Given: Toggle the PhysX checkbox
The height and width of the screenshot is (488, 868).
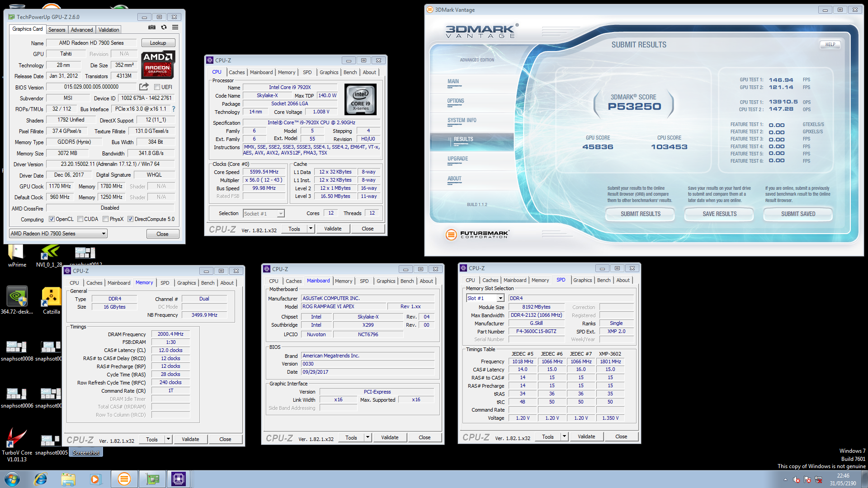Looking at the screenshot, I should pyautogui.click(x=105, y=219).
